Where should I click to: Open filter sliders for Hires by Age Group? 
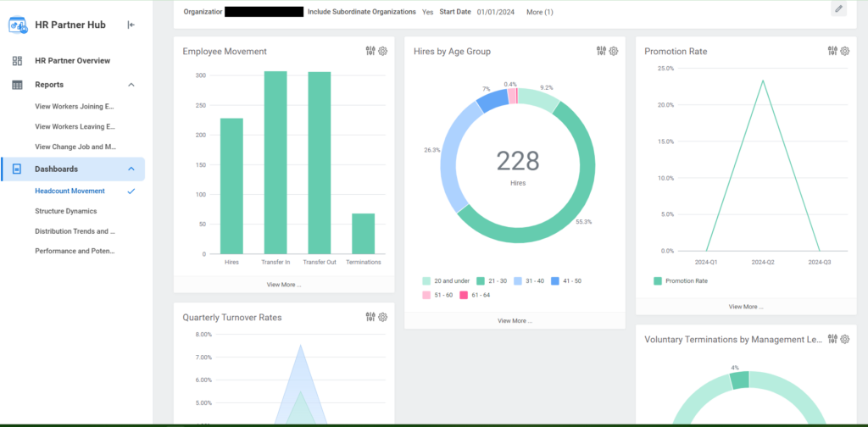(601, 51)
